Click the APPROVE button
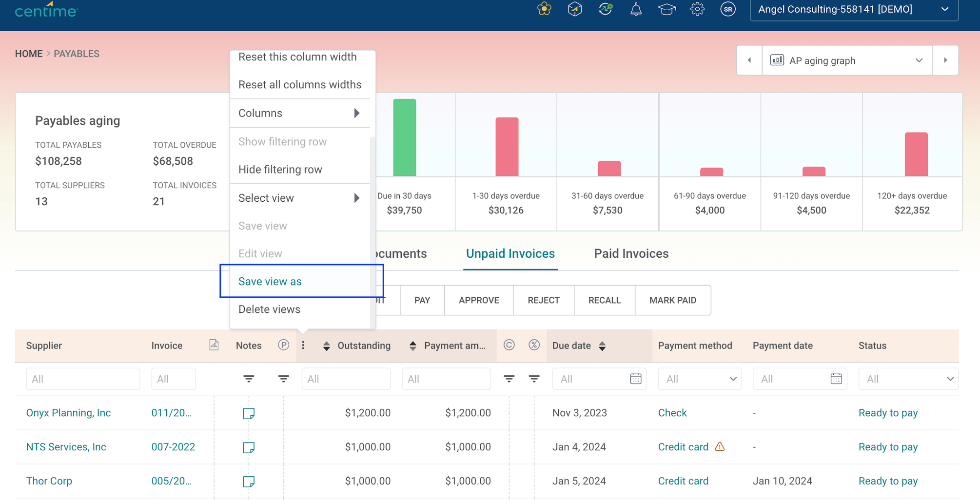Viewport: 980px width, 500px height. point(479,300)
